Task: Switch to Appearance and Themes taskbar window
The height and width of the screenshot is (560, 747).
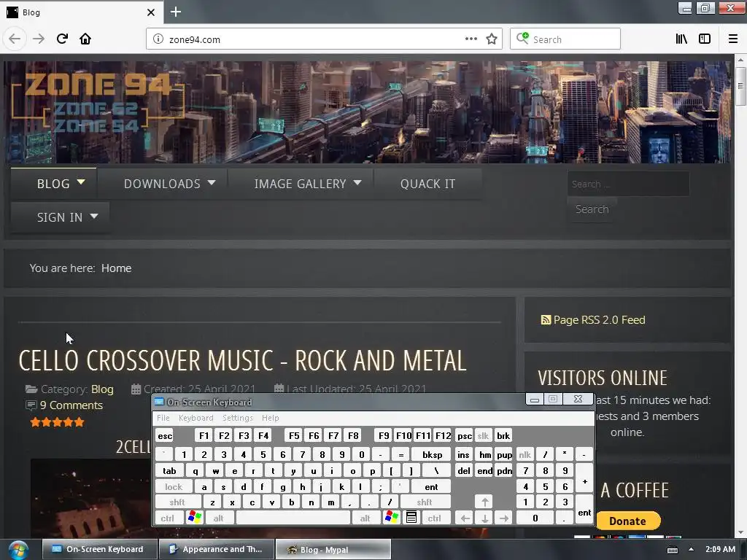Action: click(x=216, y=549)
